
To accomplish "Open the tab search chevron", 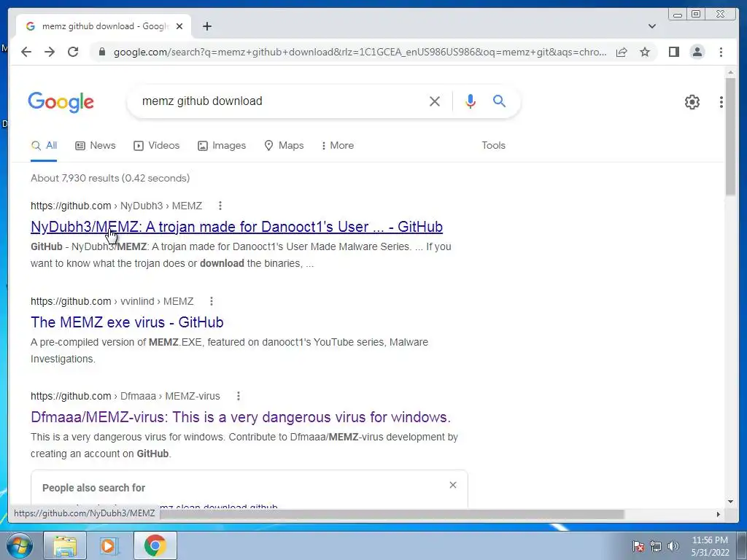I will pos(651,26).
